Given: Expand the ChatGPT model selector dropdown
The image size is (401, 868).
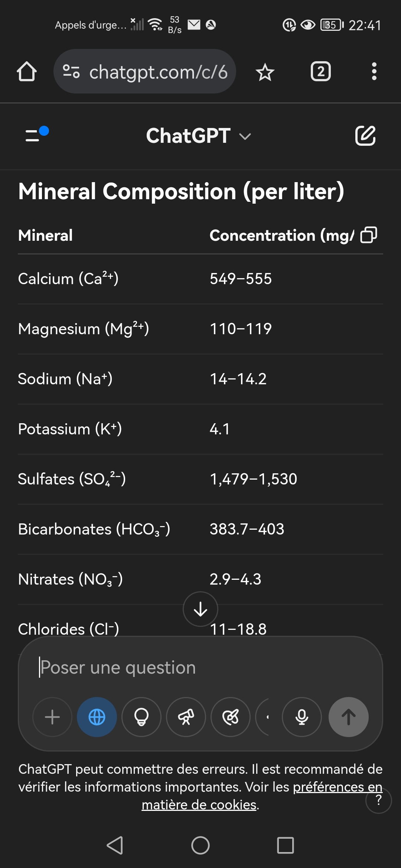Looking at the screenshot, I should (x=198, y=136).
